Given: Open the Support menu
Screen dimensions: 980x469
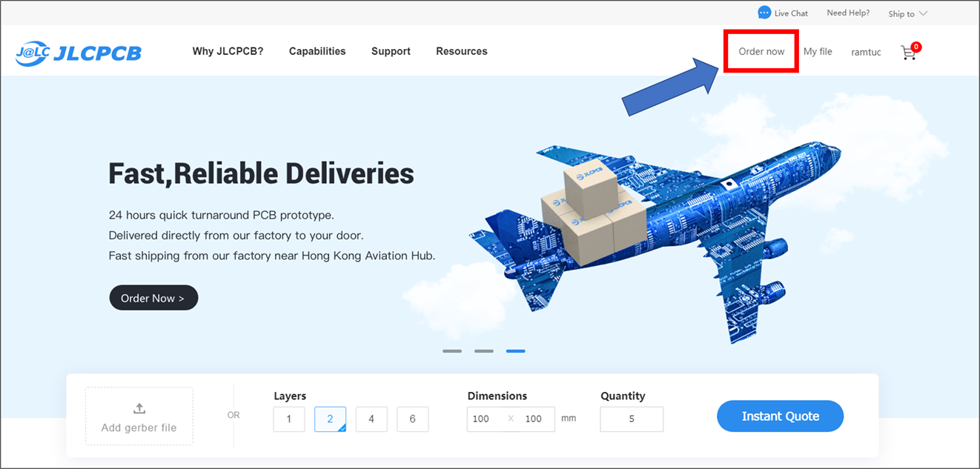Looking at the screenshot, I should pos(391,51).
